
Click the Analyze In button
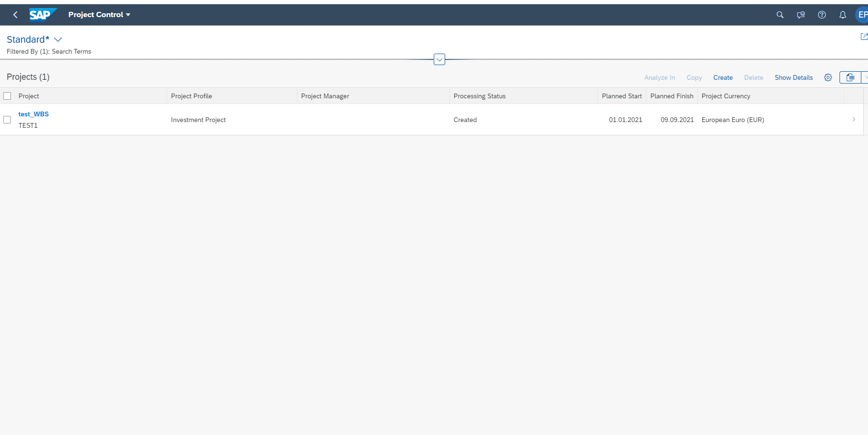click(659, 77)
